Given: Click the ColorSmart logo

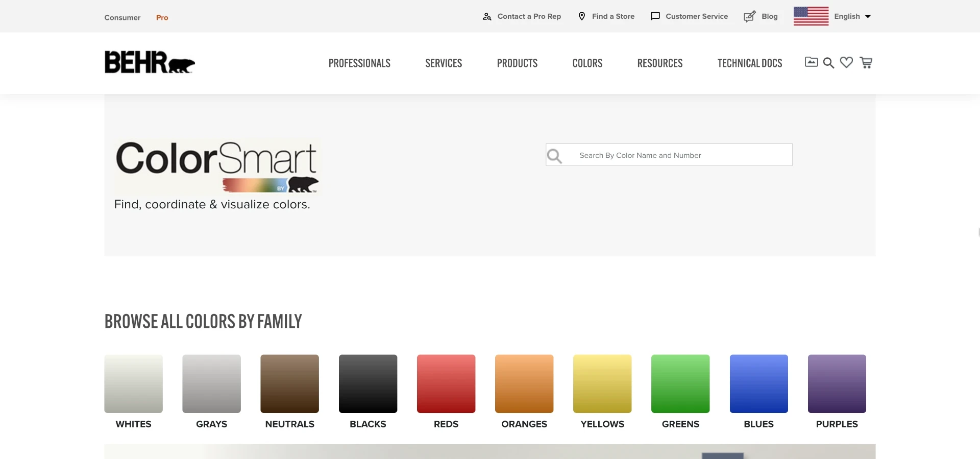Looking at the screenshot, I should tap(217, 166).
